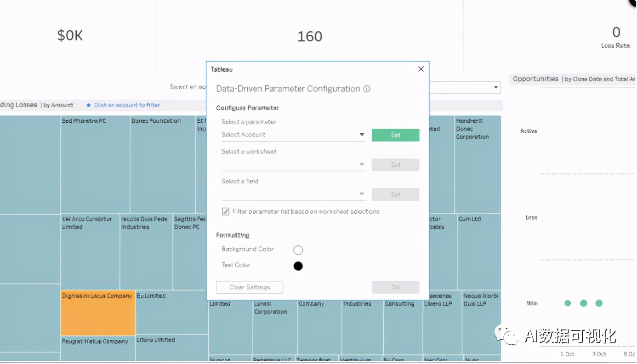Click the Set button beside the worksheet dropdown
This screenshot has width=637, height=364.
(x=396, y=165)
